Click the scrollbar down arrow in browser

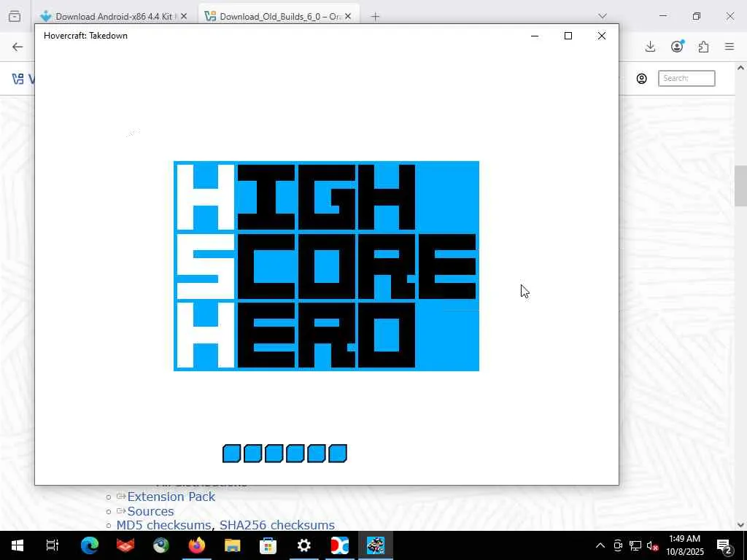click(741, 525)
